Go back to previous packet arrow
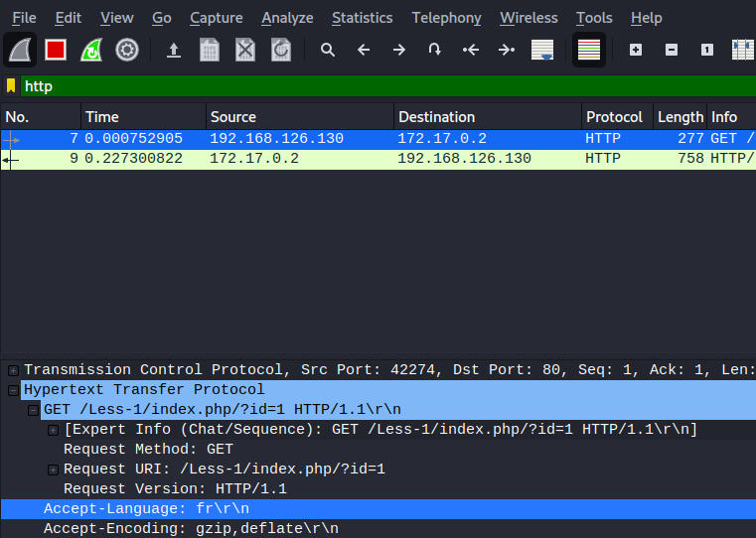Viewport: 756px width, 538px height. [x=364, y=50]
